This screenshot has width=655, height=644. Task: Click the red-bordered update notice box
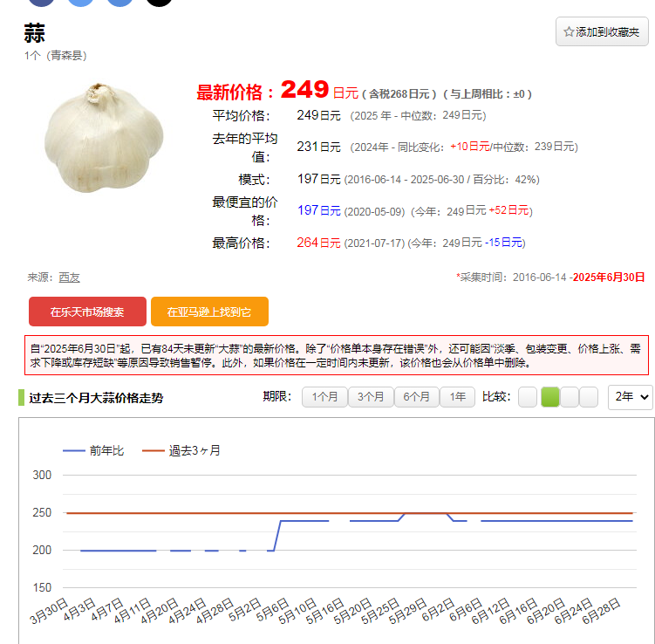(x=336, y=355)
